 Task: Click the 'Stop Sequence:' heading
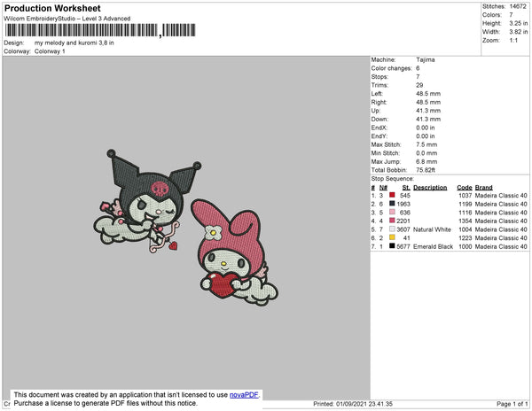[393, 179]
